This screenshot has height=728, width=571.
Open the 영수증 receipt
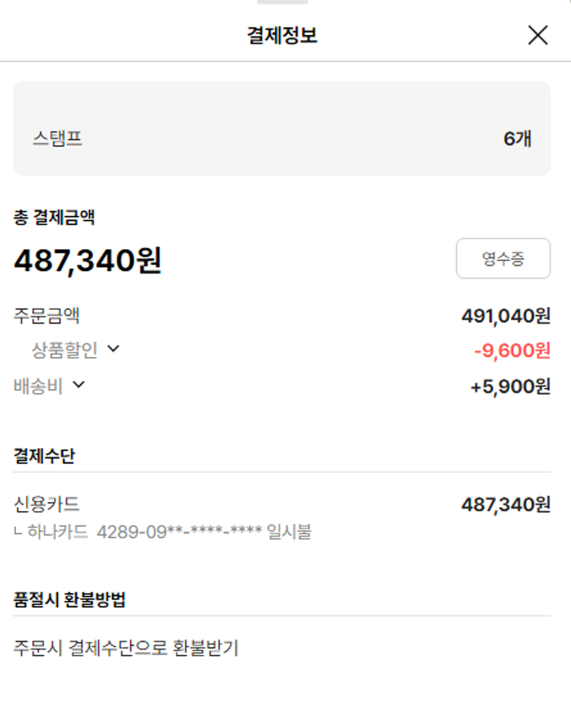pos(502,259)
